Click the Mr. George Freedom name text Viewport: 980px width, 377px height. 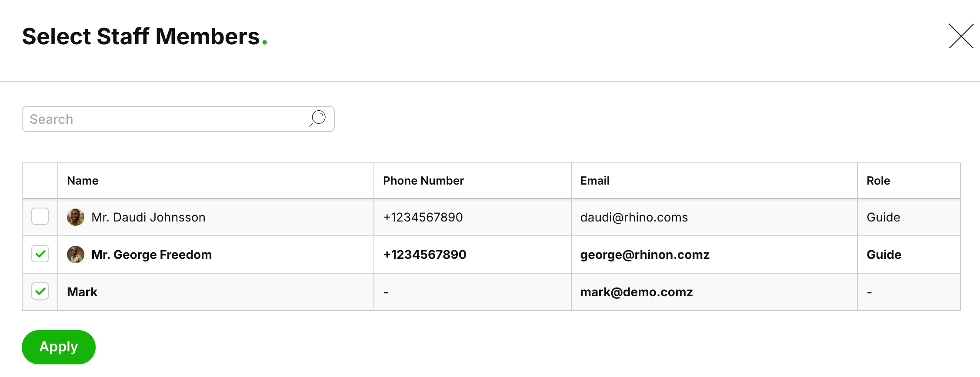click(151, 255)
